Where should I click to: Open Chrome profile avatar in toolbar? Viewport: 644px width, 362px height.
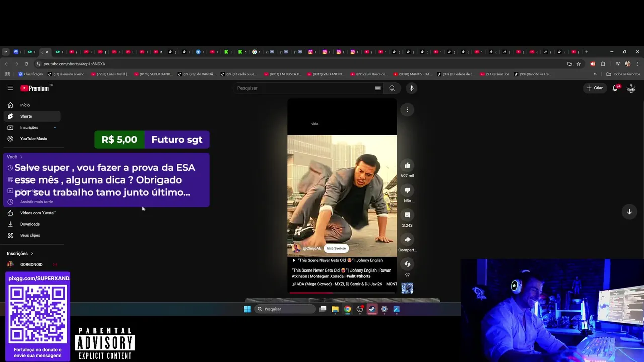coord(627,64)
